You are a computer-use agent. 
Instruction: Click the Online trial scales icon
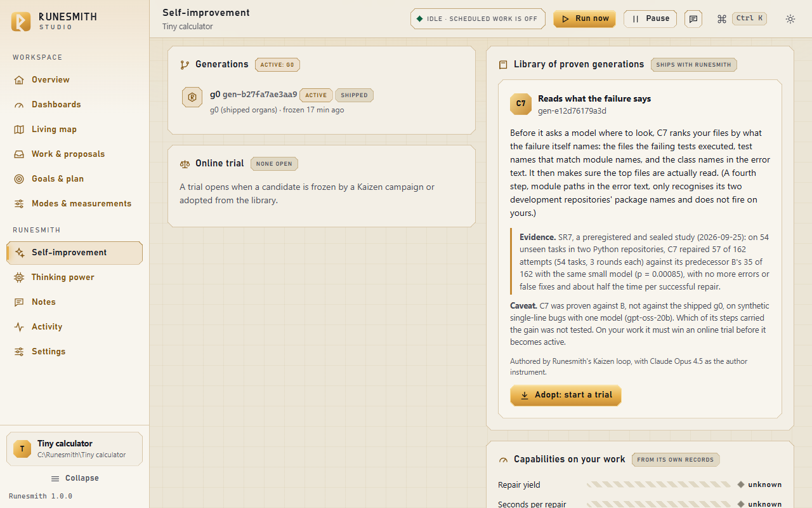185,164
